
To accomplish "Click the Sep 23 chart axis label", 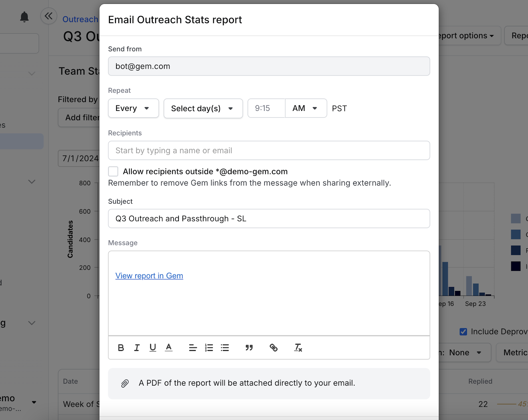I will [475, 304].
